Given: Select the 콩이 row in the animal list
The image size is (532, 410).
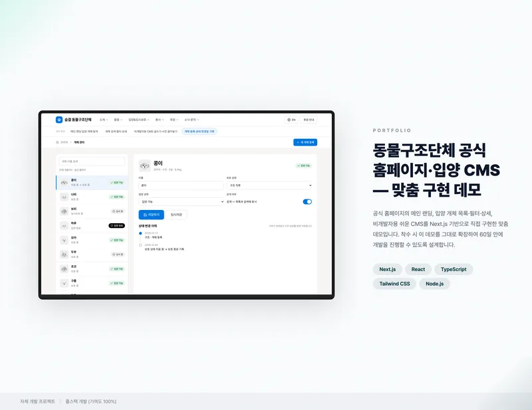Looking at the screenshot, I should [x=92, y=183].
